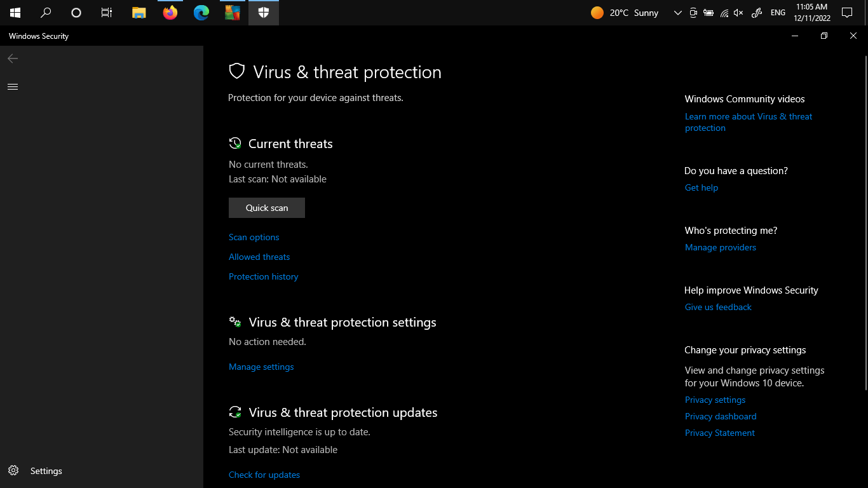The height and width of the screenshot is (488, 868).
Task: Open Settings gear in the sidebar
Action: pos(13,471)
